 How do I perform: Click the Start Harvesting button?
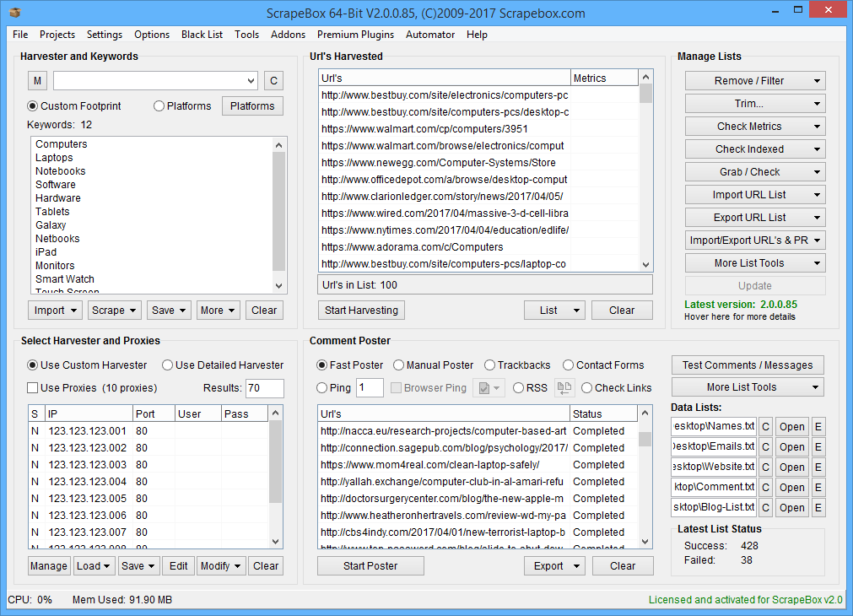pyautogui.click(x=361, y=310)
